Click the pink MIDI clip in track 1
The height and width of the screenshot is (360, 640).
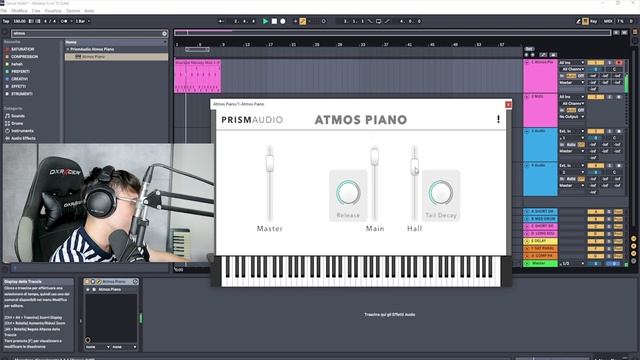pyautogui.click(x=198, y=76)
